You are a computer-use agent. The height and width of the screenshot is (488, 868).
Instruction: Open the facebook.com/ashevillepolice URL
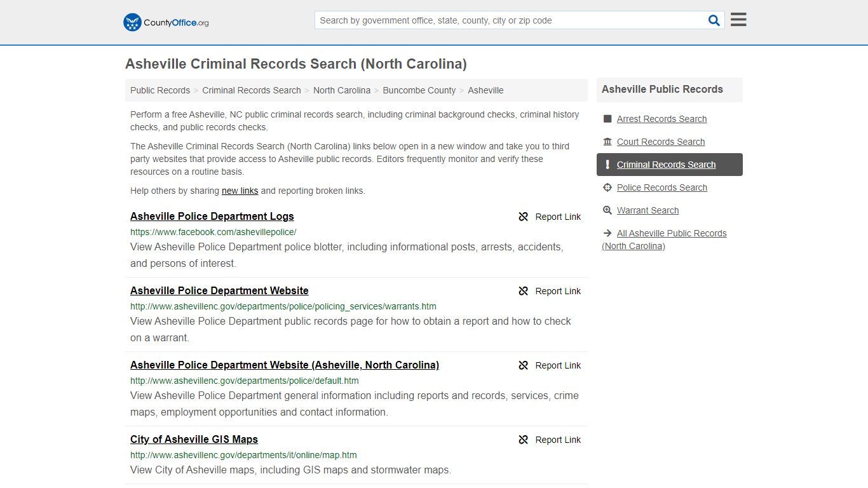(x=214, y=232)
